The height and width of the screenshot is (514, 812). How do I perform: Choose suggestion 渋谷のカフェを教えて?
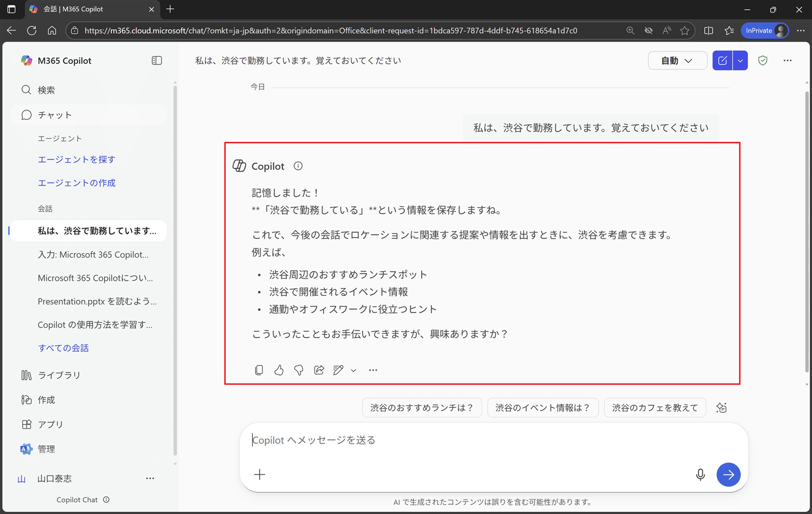tap(655, 407)
